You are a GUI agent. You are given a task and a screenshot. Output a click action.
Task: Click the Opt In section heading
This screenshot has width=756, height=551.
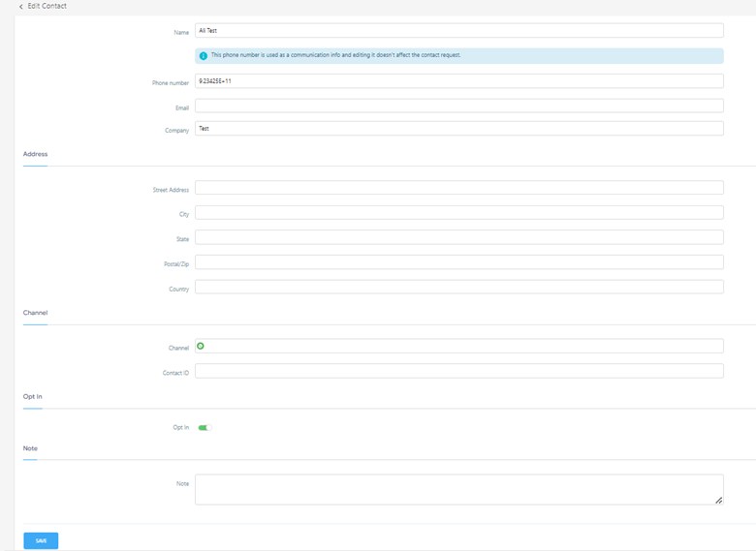pyautogui.click(x=32, y=396)
